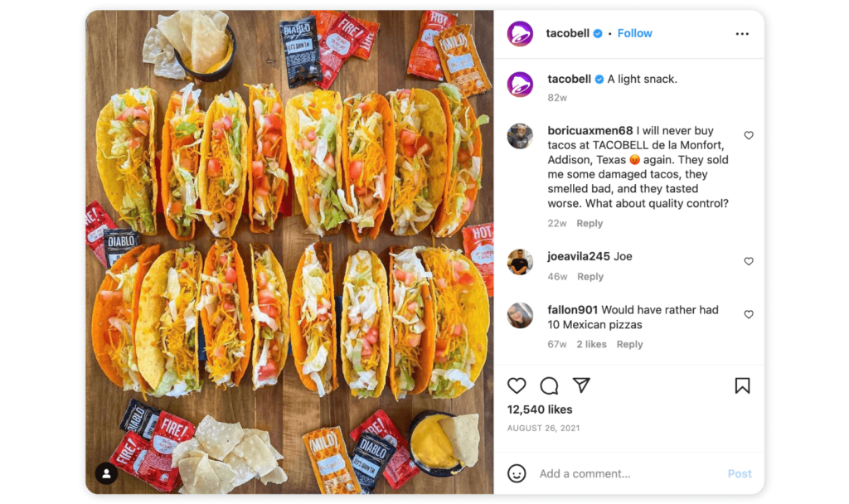Open the emoji picker smiley icon
The height and width of the screenshot is (504, 849).
(517, 473)
